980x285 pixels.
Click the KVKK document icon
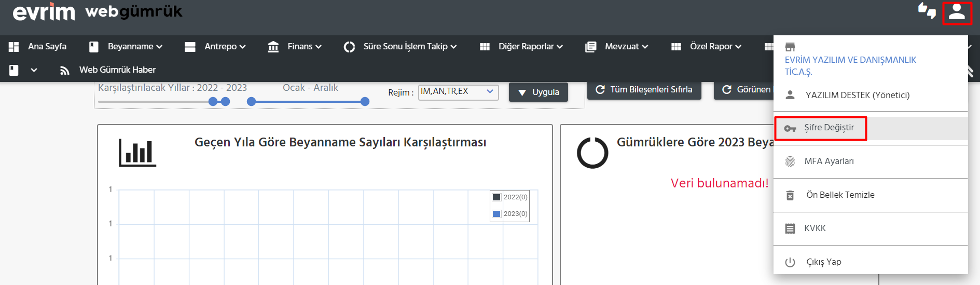coord(790,228)
